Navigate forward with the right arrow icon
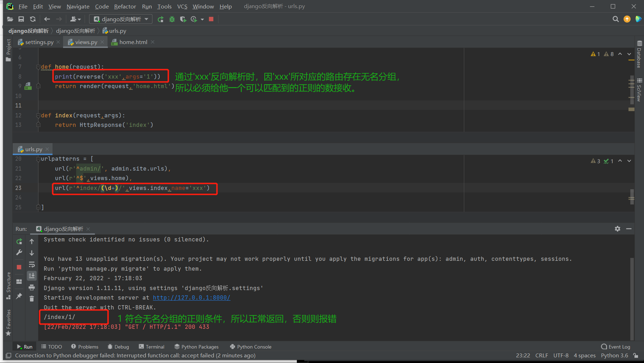This screenshot has height=363, width=644. (x=59, y=19)
